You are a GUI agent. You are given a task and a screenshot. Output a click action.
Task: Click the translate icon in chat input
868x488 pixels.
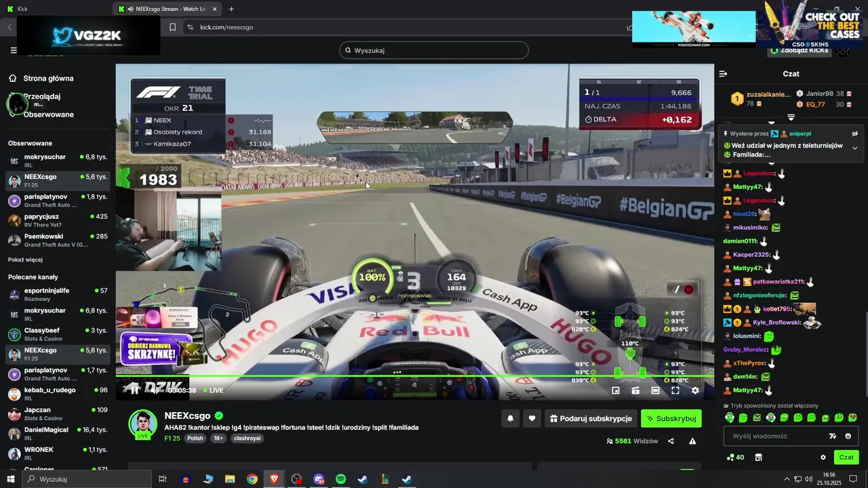click(x=833, y=436)
